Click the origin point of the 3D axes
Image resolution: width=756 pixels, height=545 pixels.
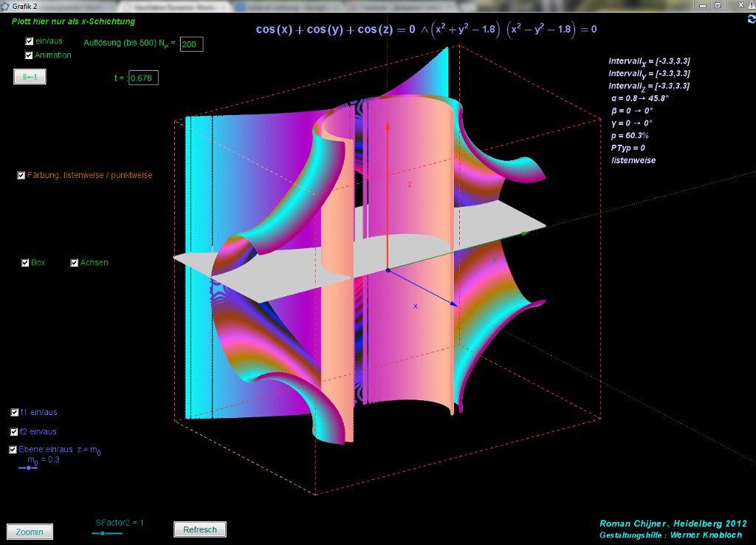[x=388, y=270]
